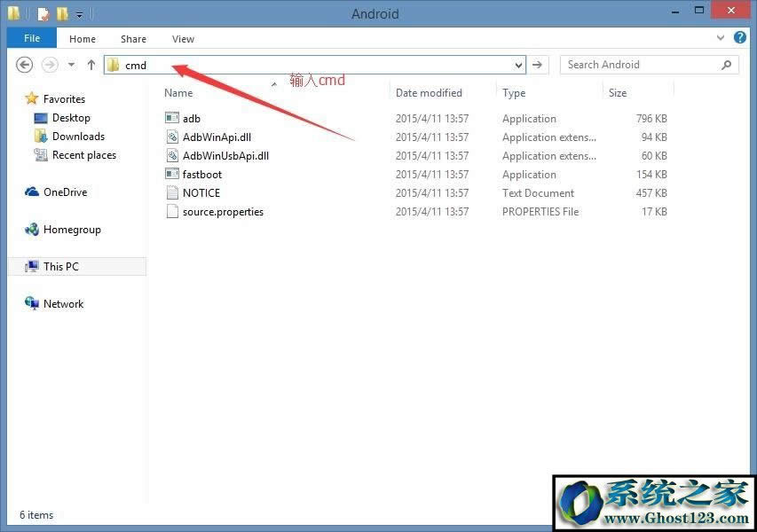757x532 pixels.
Task: Open the Help question mark icon
Action: [x=738, y=39]
